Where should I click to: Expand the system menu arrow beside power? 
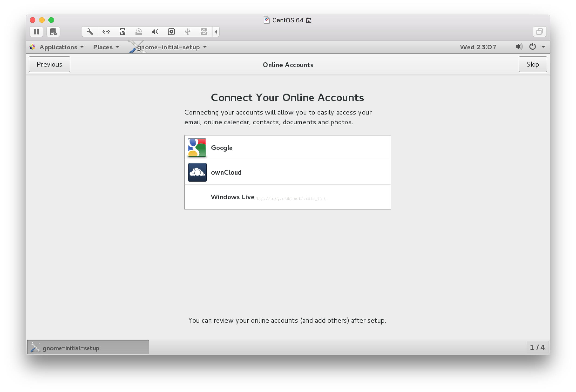pyautogui.click(x=543, y=47)
